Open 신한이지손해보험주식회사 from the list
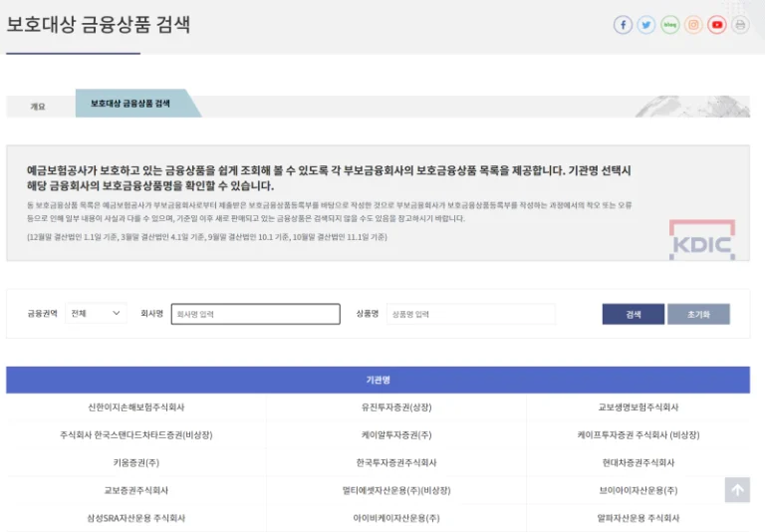 (136, 407)
